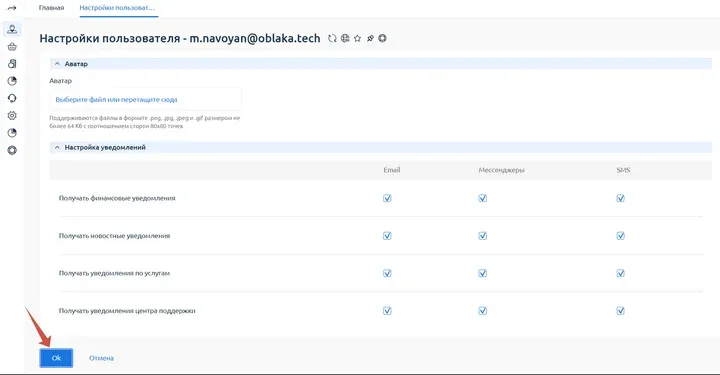Open the gear settings icon in sidebar
720x375 pixels.
pyautogui.click(x=12, y=116)
